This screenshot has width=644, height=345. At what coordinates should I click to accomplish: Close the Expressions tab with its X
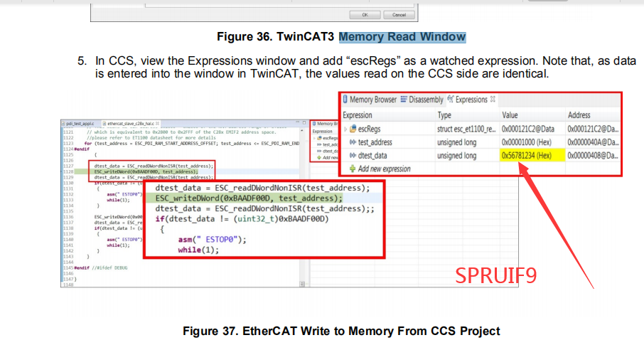[x=493, y=99]
